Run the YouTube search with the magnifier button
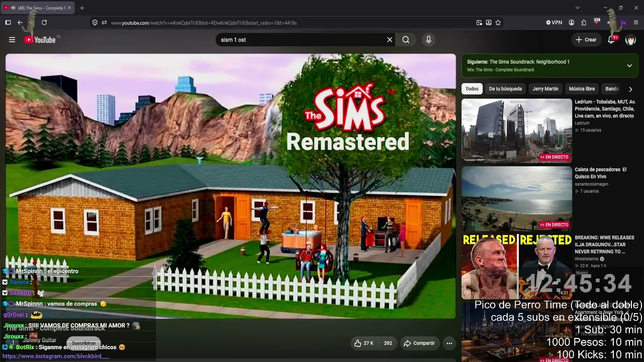Screen dimensions: 644x362 point(406,40)
